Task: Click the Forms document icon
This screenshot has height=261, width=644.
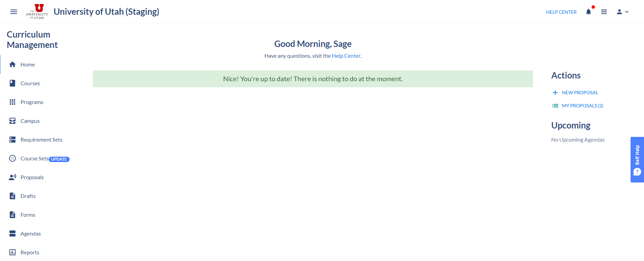Action: click(12, 215)
